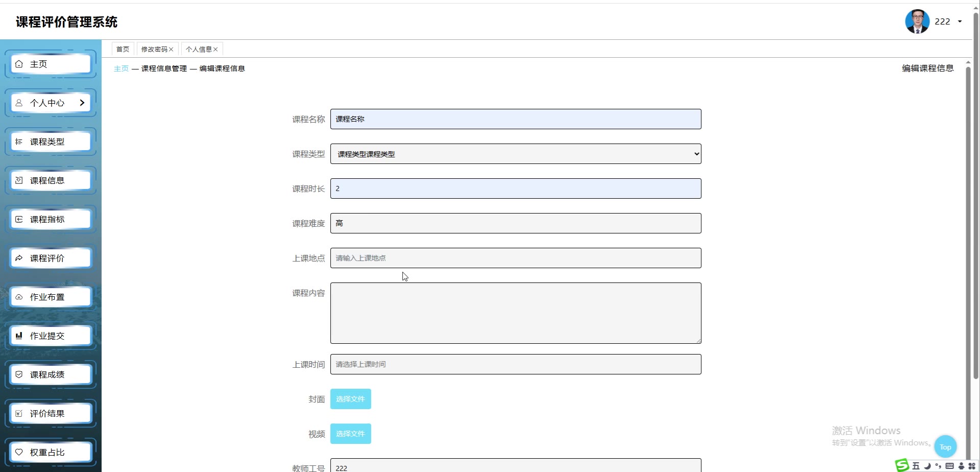
Task: Open the 课程类型 dropdown select
Action: point(516,154)
